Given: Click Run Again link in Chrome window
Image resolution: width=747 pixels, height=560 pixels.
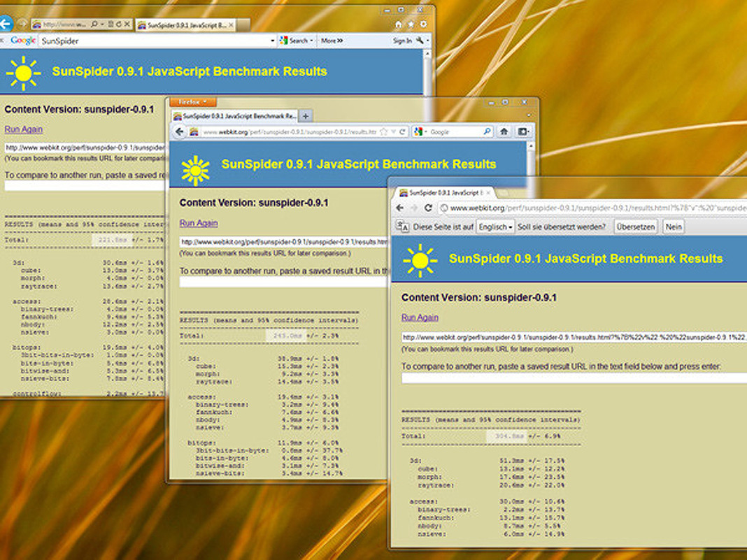Looking at the screenshot, I should [420, 317].
